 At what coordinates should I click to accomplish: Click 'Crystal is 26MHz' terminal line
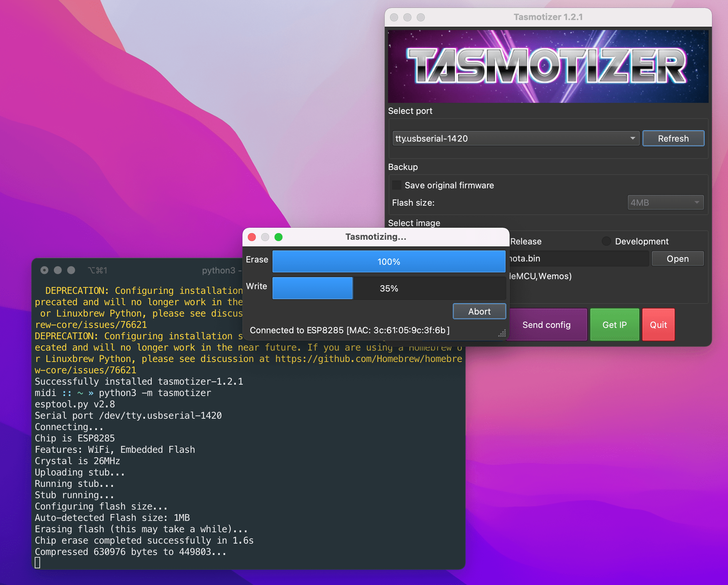[77, 461]
